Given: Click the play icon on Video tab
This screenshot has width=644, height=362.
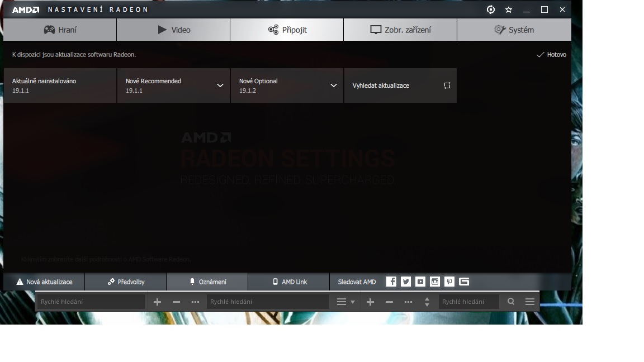Looking at the screenshot, I should [162, 30].
